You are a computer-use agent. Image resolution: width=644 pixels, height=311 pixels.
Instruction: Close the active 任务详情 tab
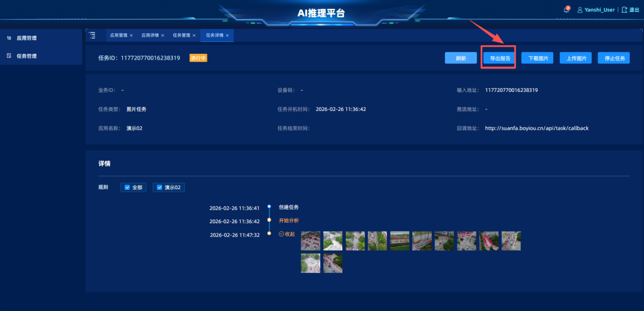click(227, 36)
